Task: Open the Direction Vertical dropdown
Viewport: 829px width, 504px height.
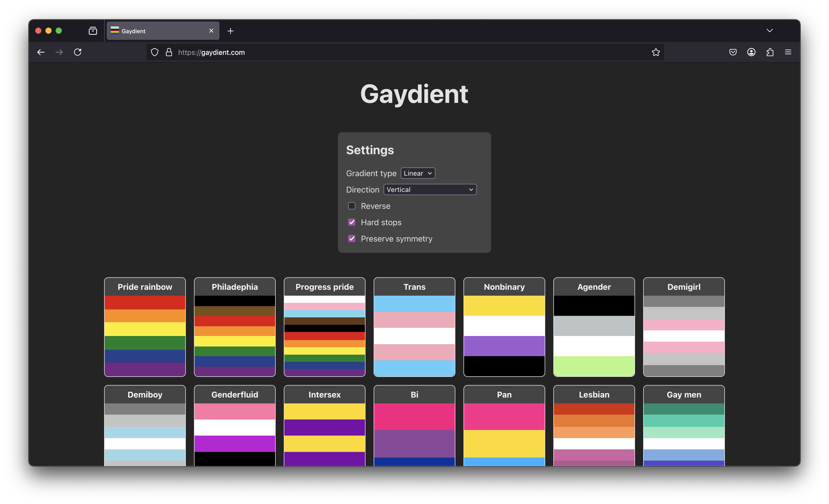Action: coord(430,190)
